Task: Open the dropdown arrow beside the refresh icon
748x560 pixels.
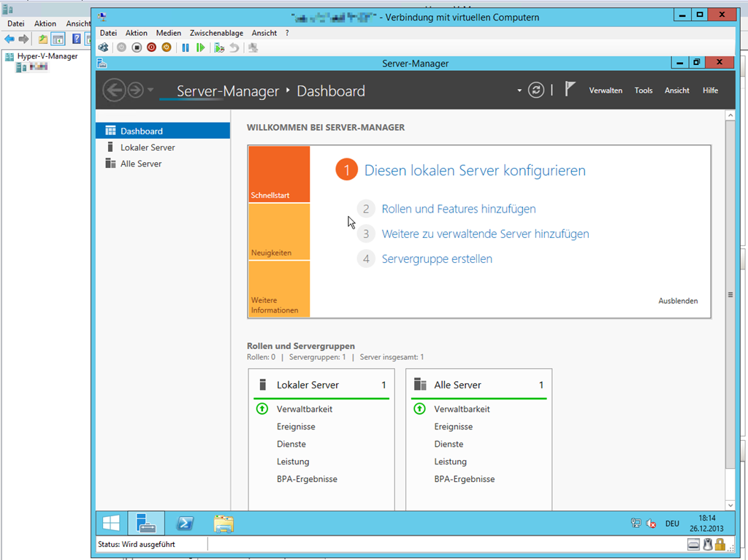Action: pos(519,91)
